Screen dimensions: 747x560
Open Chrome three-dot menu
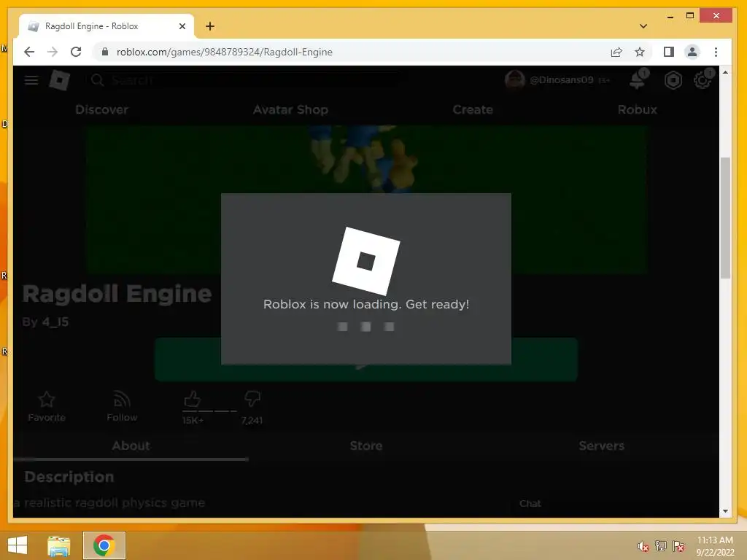(x=716, y=52)
